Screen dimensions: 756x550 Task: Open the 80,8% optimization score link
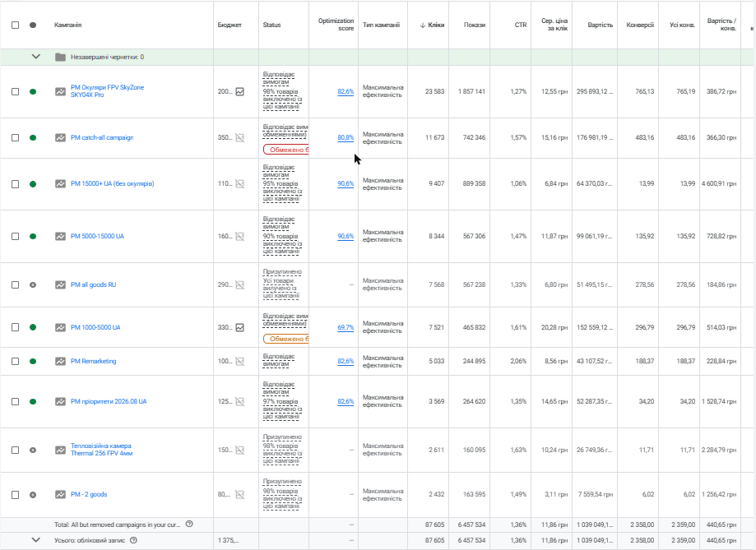click(x=346, y=137)
